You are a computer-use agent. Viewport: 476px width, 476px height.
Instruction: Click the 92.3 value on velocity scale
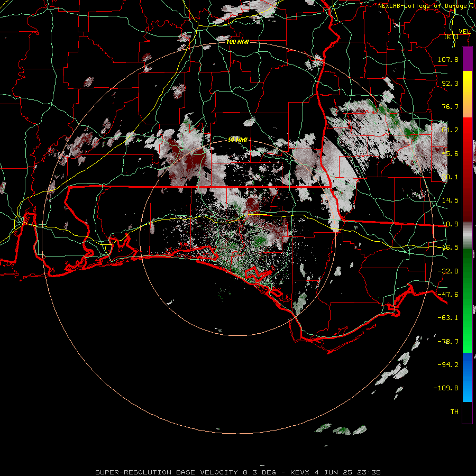450,83
